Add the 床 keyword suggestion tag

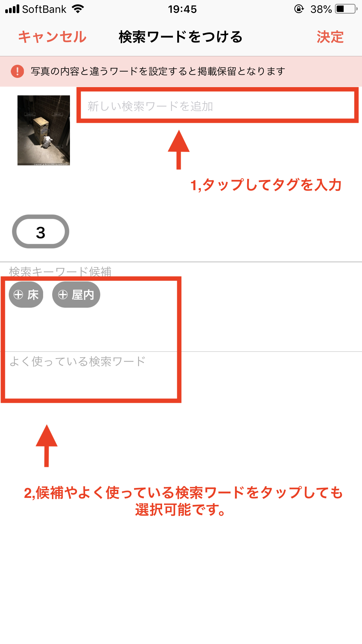26,295
